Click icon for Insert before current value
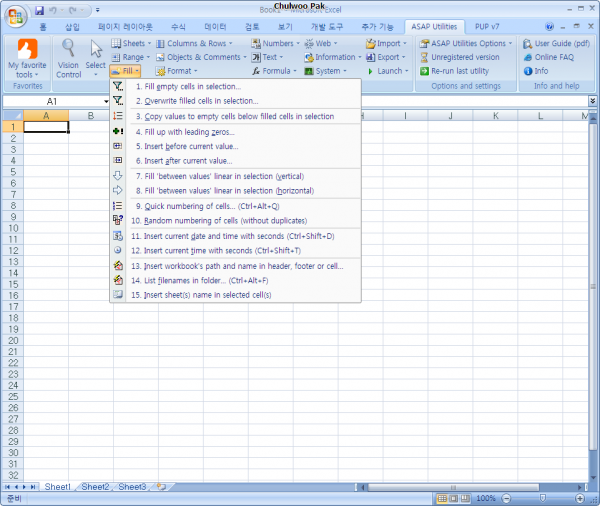The image size is (600, 506). point(118,146)
